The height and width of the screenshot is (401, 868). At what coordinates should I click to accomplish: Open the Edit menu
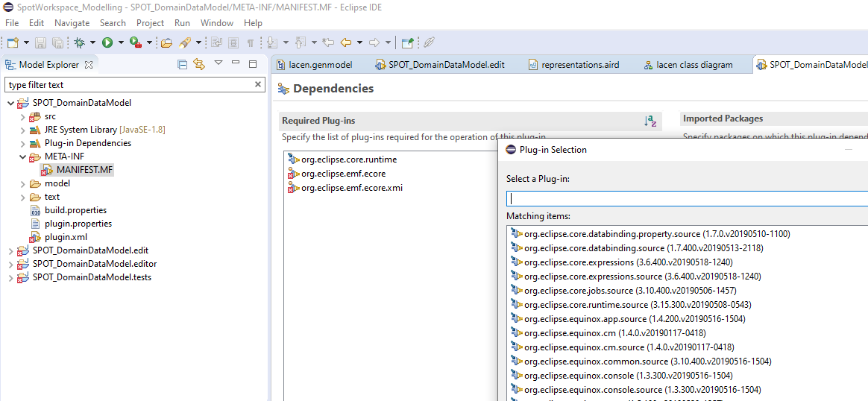(x=37, y=22)
